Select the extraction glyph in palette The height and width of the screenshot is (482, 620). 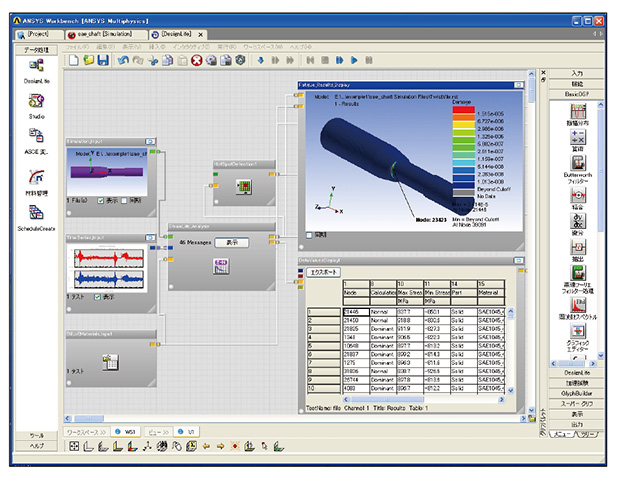578,247
